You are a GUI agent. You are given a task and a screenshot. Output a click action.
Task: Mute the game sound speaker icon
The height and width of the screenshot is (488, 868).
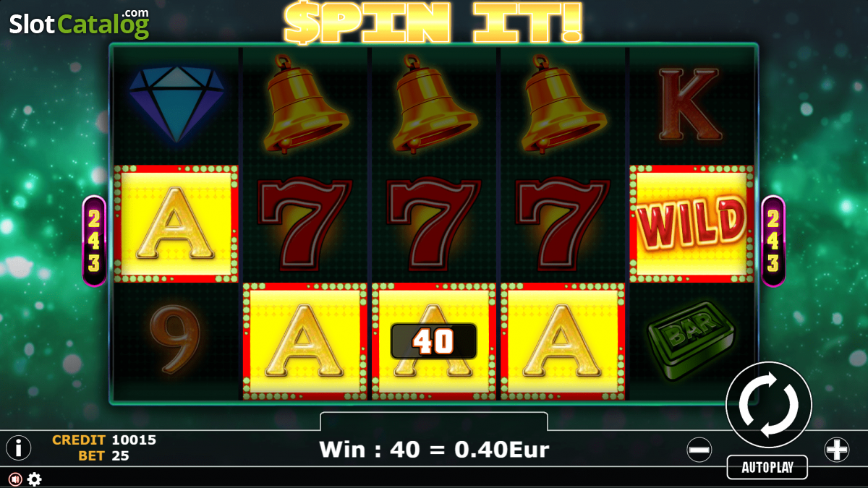15,479
